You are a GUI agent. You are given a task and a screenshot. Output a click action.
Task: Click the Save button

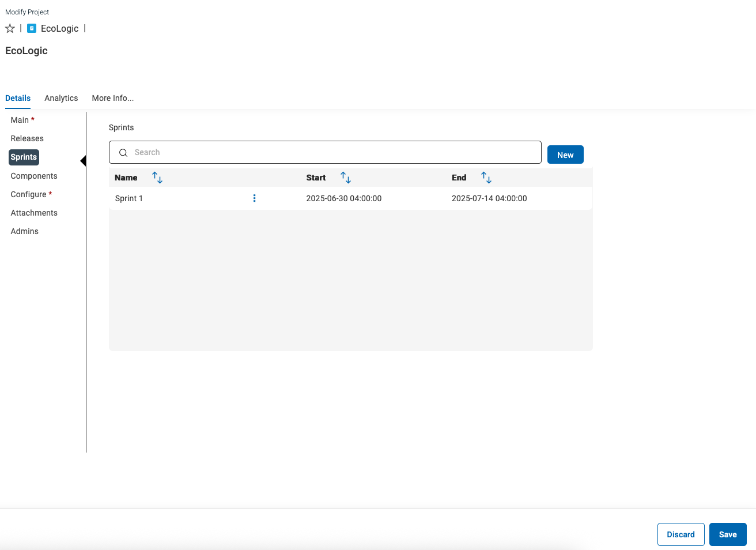point(728,534)
